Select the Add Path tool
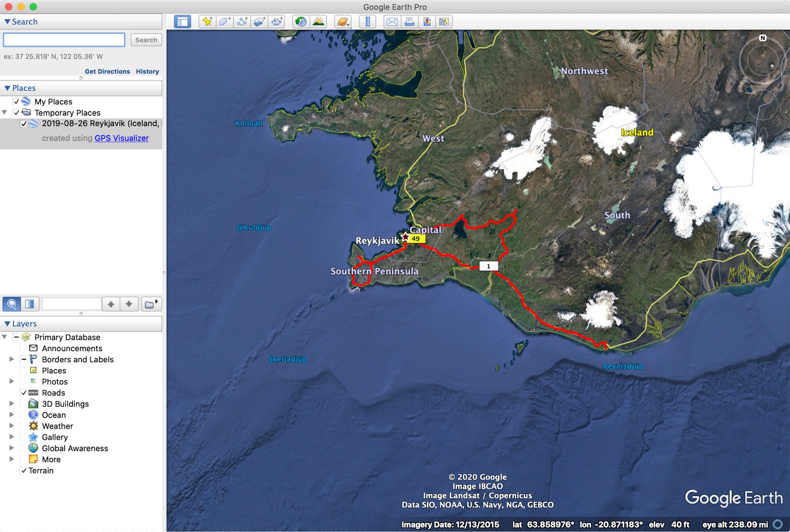Image resolution: width=790 pixels, height=532 pixels. click(x=242, y=22)
